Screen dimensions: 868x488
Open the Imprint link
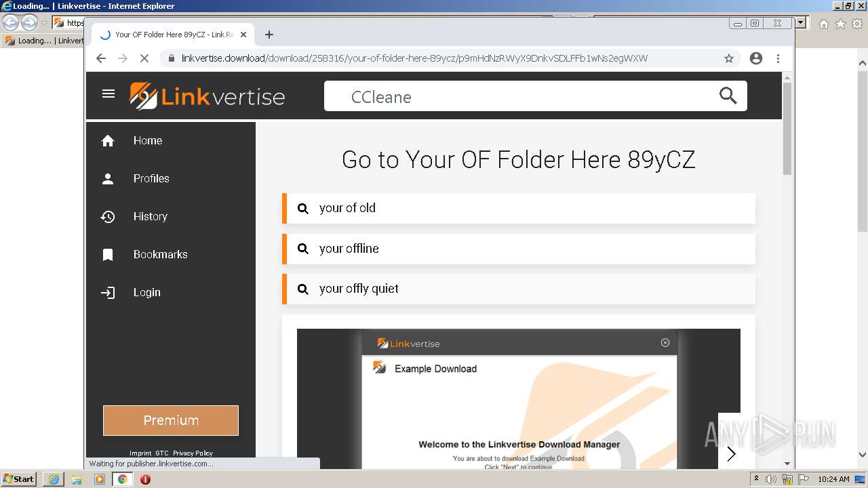point(140,453)
